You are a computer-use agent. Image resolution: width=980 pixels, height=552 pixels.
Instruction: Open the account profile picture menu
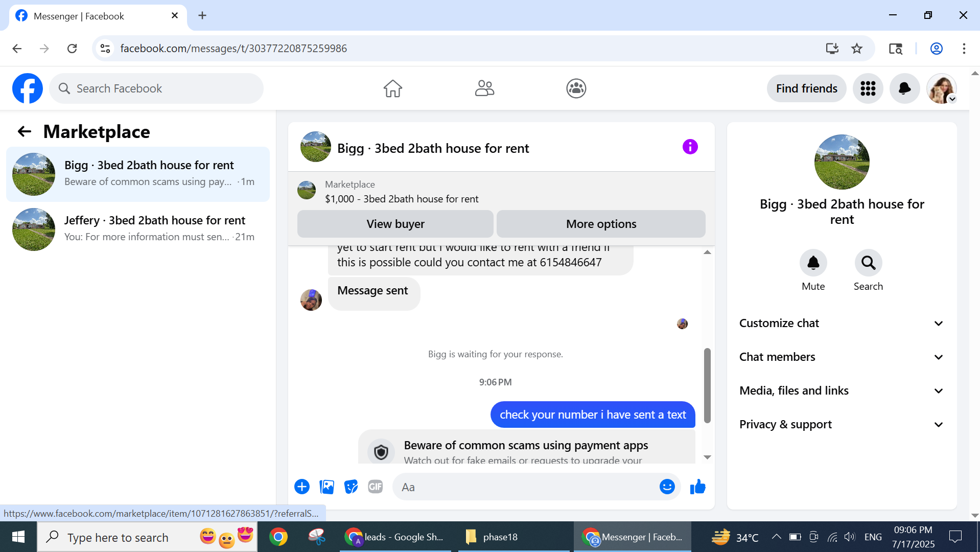[x=942, y=88]
